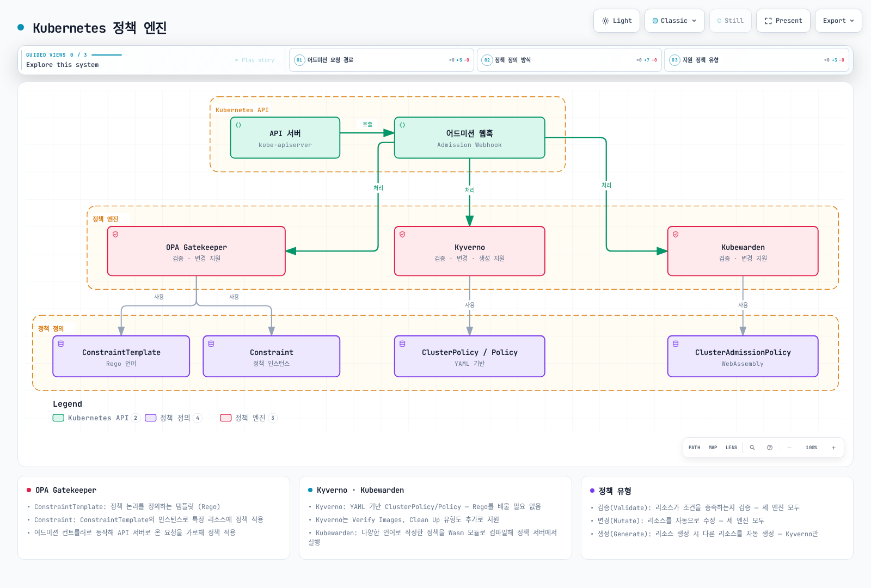Image resolution: width=871 pixels, height=588 pixels.
Task: Click the shield icon on Kubewarden node
Action: [x=676, y=235]
